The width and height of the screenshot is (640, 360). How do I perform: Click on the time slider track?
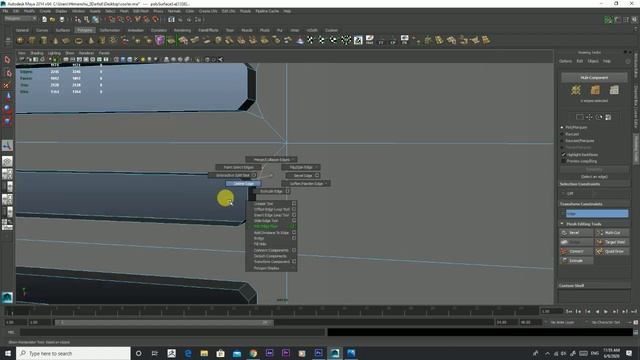[x=271, y=311]
